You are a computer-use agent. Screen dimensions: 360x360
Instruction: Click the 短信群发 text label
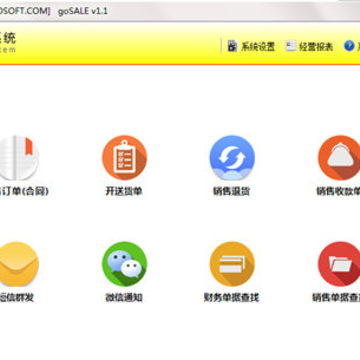coord(17,297)
